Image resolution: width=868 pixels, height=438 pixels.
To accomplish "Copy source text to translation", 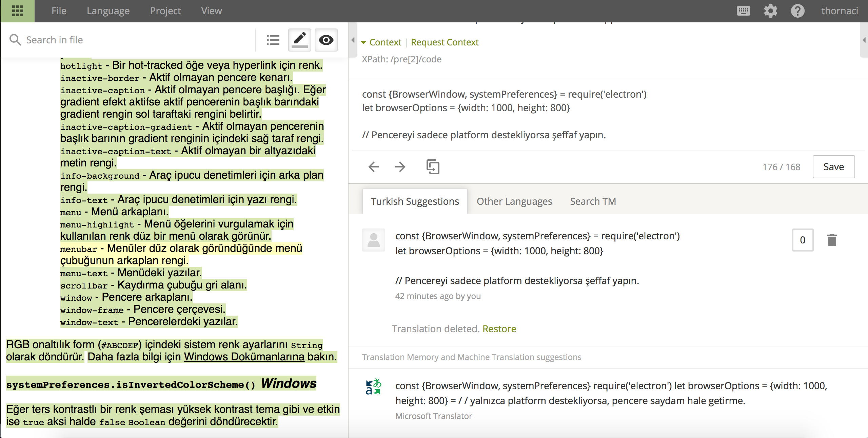I will (x=433, y=167).
